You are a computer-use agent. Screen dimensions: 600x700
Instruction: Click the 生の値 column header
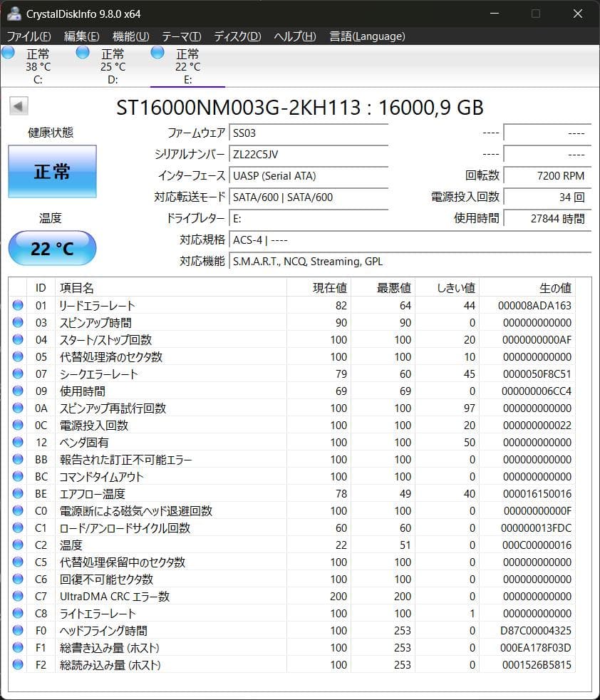click(527, 287)
